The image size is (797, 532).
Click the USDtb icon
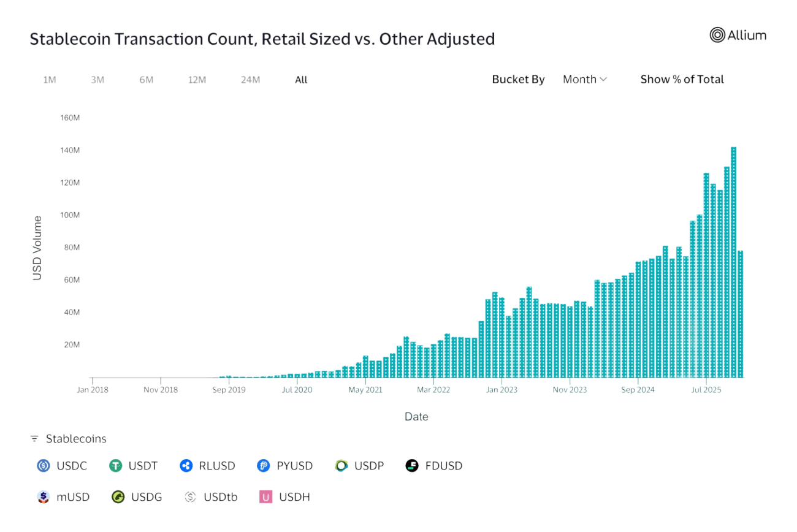point(191,497)
